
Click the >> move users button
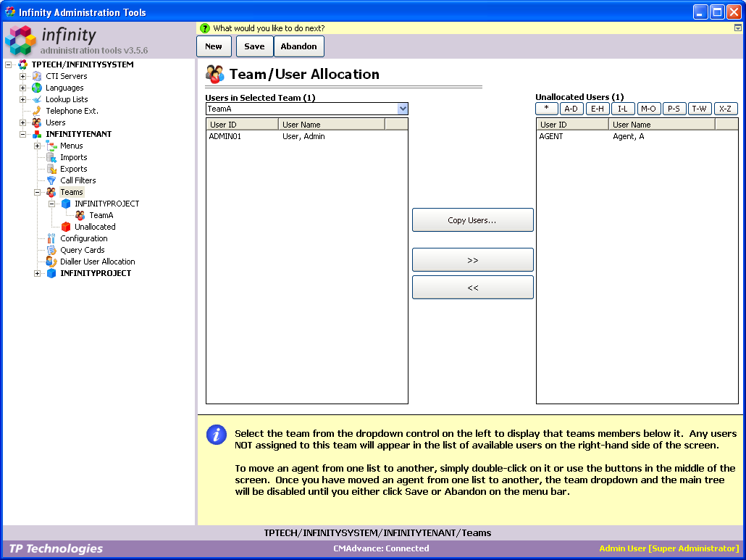coord(472,260)
